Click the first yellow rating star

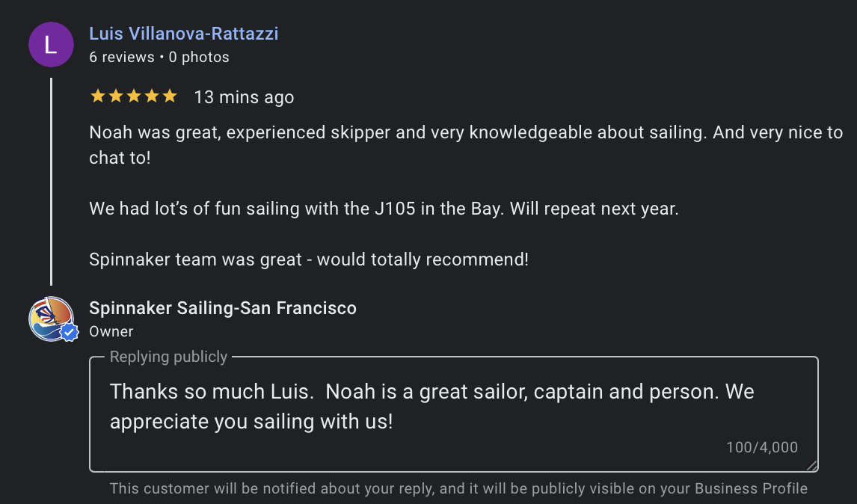tap(97, 96)
